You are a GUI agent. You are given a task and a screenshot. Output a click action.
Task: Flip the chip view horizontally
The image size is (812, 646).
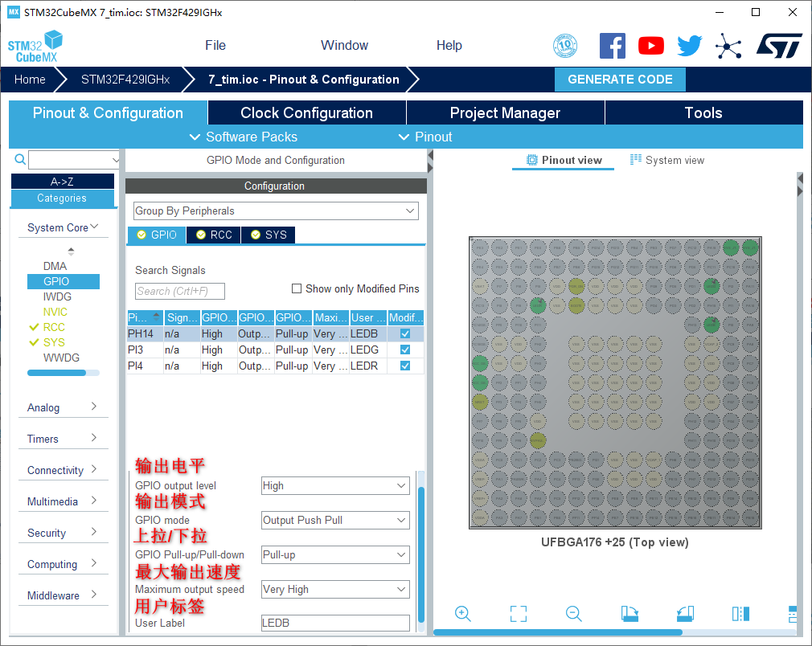[x=740, y=614]
